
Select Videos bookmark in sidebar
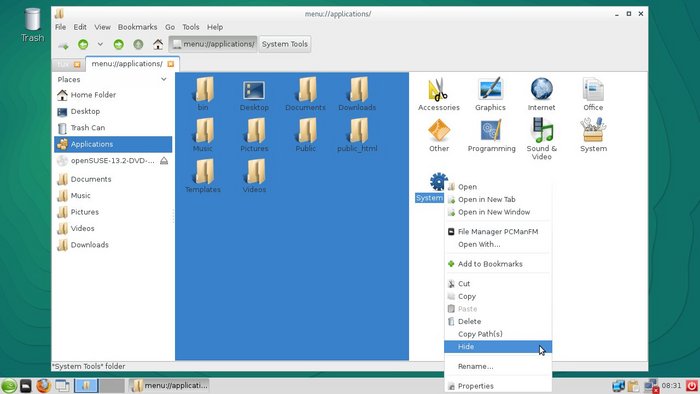(x=113, y=228)
